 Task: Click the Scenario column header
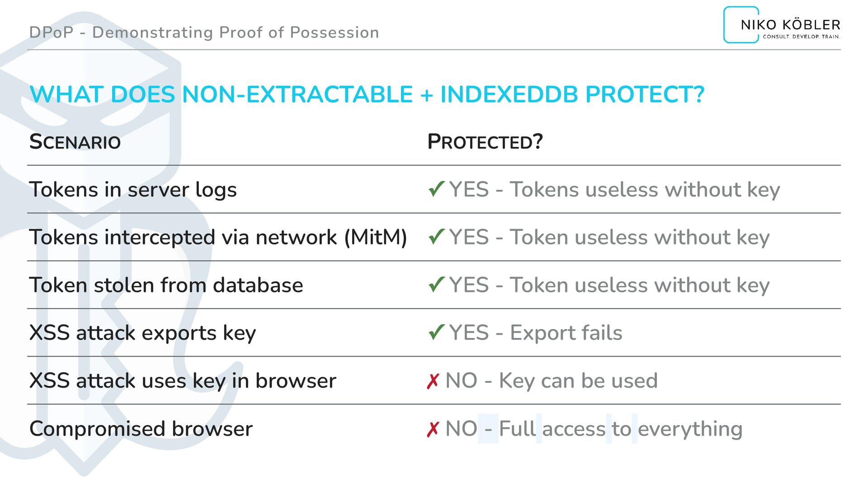(x=75, y=142)
